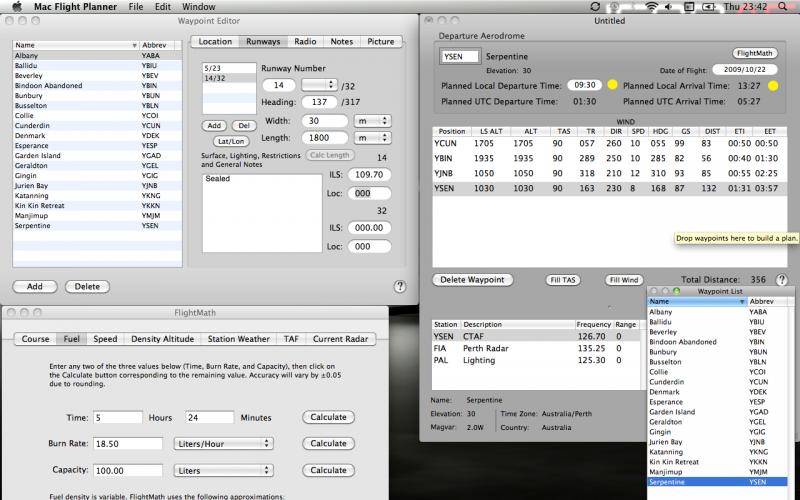Click Calculate button for Time
Screen dimensions: 800x500
pyautogui.click(x=328, y=417)
